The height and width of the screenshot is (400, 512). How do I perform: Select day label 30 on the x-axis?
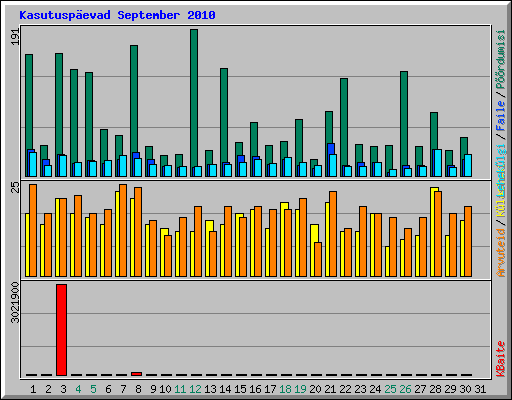465,389
